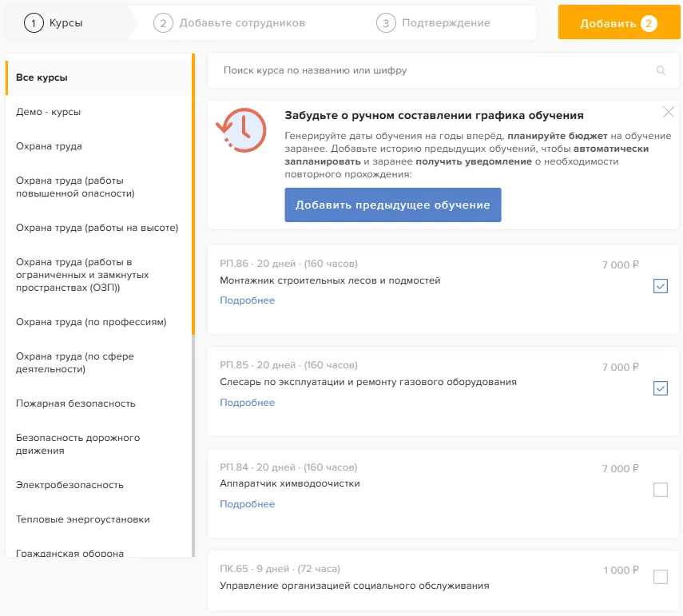
Task: Click course title Аппаратчик химводоочистки
Action: [x=290, y=483]
